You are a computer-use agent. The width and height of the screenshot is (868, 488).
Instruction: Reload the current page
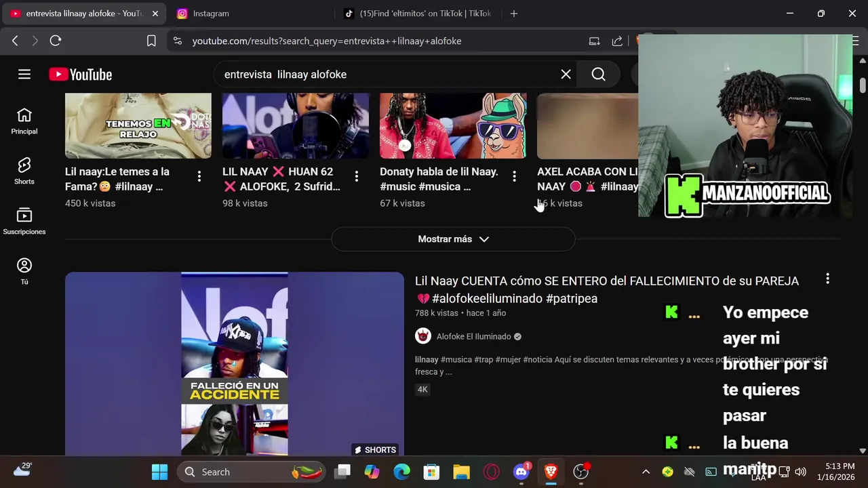coord(56,41)
